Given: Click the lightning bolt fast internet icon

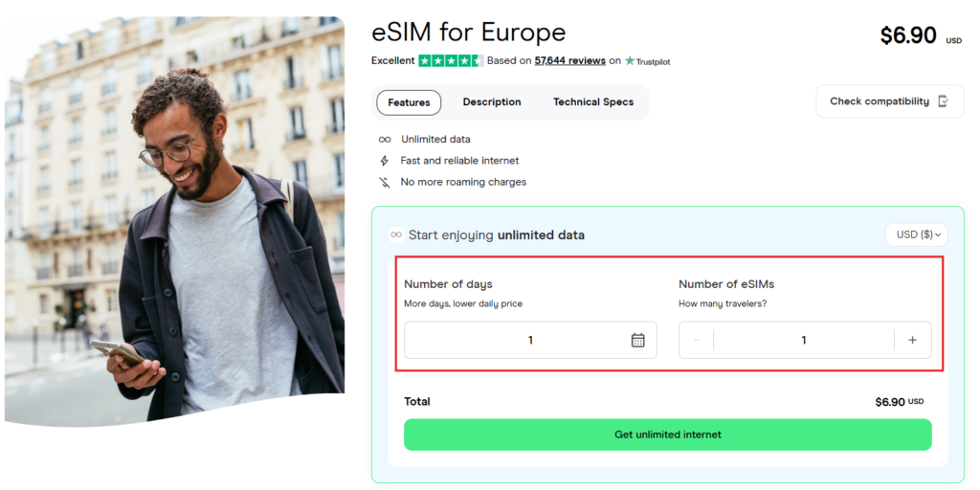Looking at the screenshot, I should 385,161.
